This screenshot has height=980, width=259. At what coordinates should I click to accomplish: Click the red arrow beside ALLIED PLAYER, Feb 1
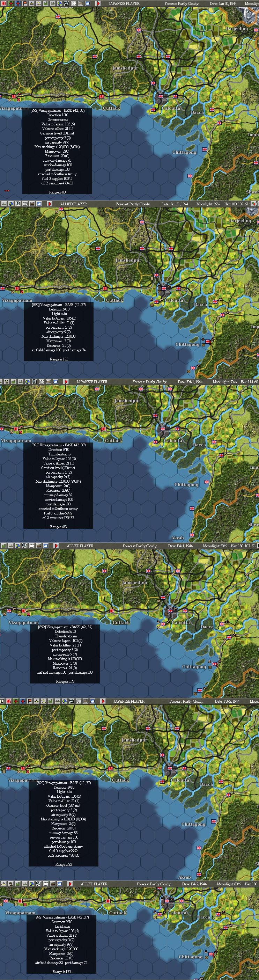[x=56, y=546]
